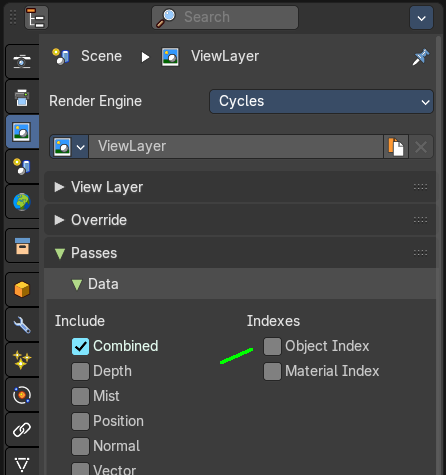Open the Particles properties tab
Image resolution: width=446 pixels, height=475 pixels.
click(22, 360)
